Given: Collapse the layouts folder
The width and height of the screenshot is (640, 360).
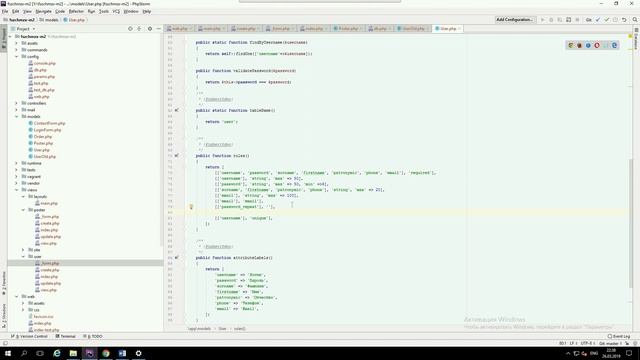Looking at the screenshot, I should 23,196.
